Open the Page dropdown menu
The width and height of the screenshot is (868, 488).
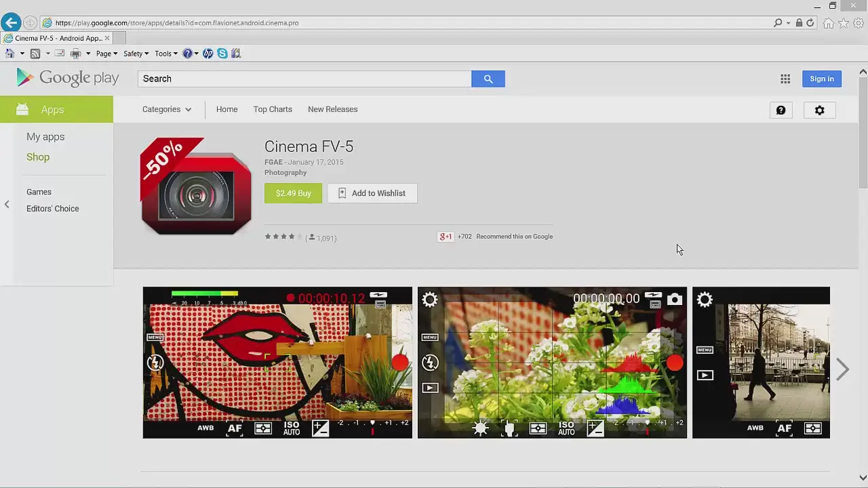106,54
